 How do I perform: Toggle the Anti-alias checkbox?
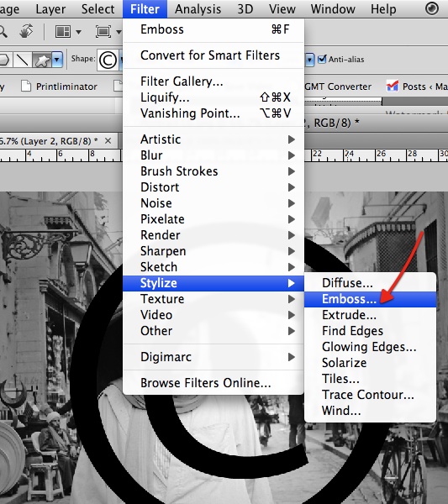click(322, 59)
